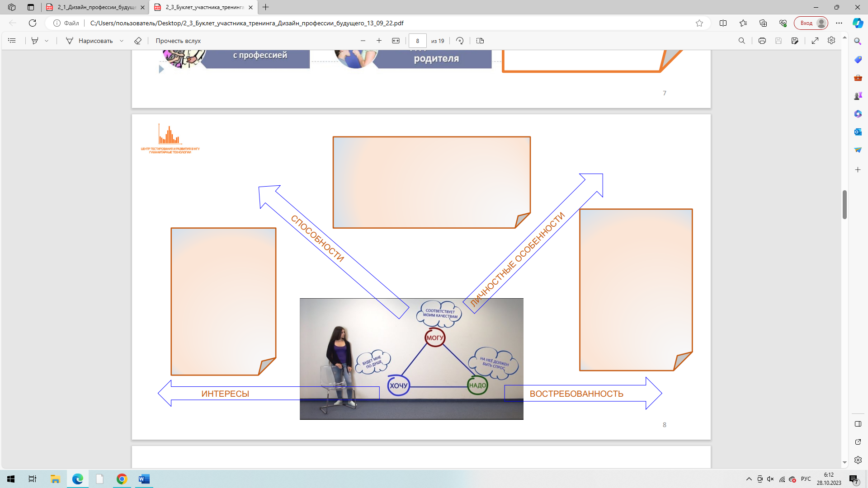This screenshot has height=488, width=868.
Task: Expand the Нарисовать options dropdown arrow
Action: click(x=122, y=41)
